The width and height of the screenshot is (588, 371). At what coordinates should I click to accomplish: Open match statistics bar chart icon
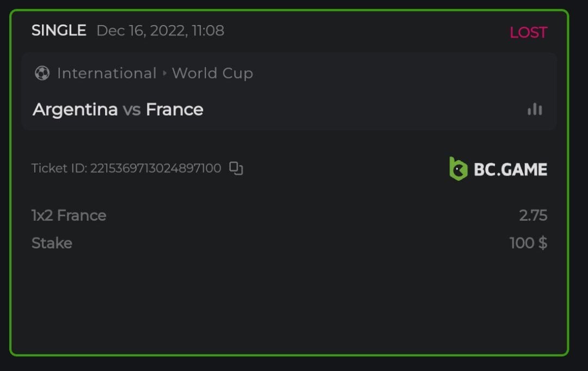tap(535, 110)
